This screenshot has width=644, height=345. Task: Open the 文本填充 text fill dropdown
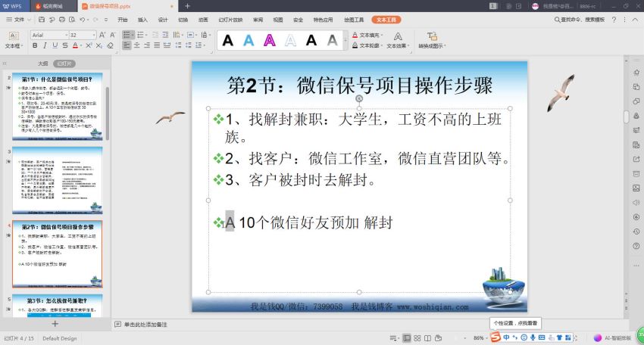coord(367,36)
